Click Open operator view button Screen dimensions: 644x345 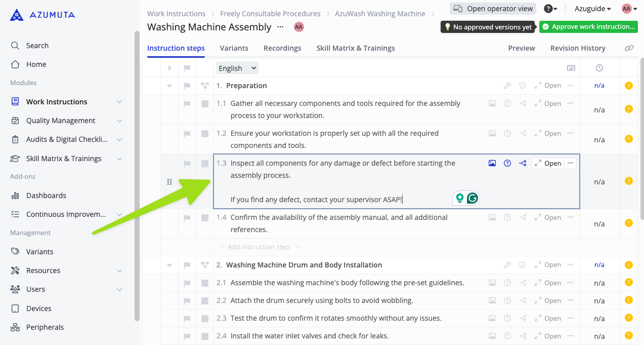493,9
